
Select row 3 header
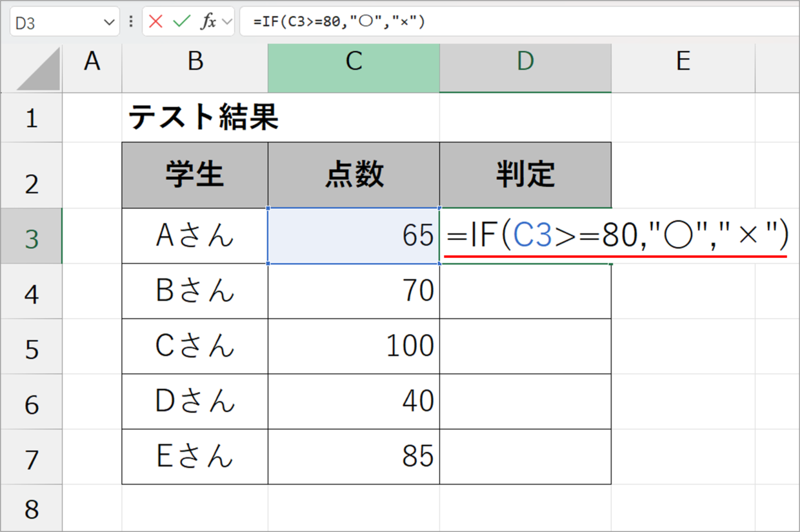coord(31,236)
